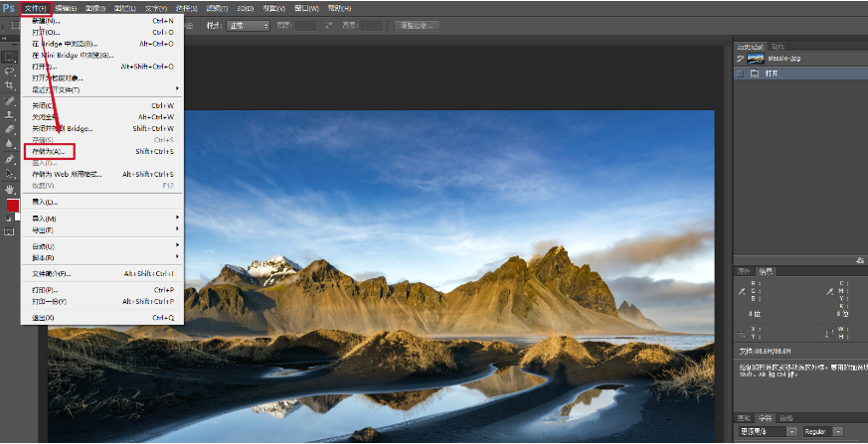868x444 pixels.
Task: Click the 调整边缘... button
Action: point(417,26)
